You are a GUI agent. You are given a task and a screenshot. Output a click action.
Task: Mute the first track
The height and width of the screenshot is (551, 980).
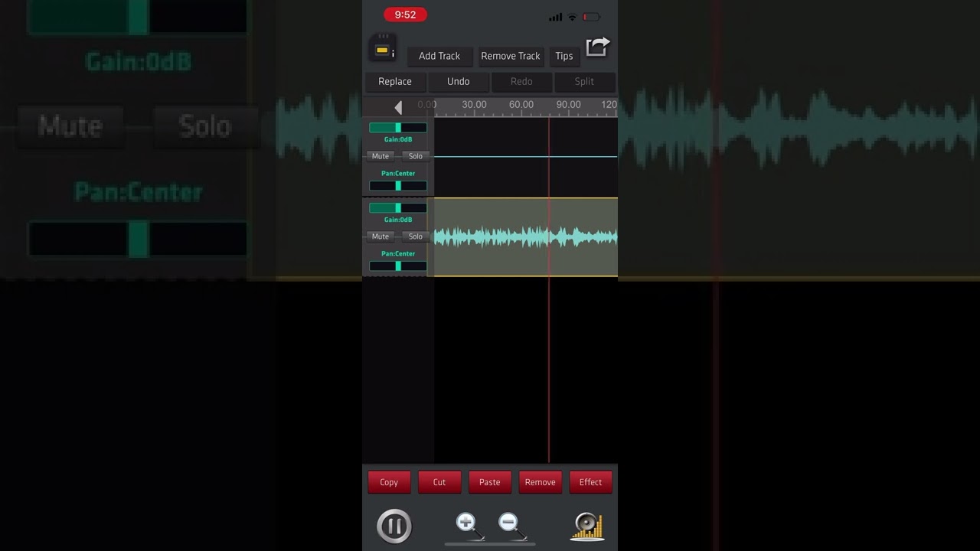point(381,156)
